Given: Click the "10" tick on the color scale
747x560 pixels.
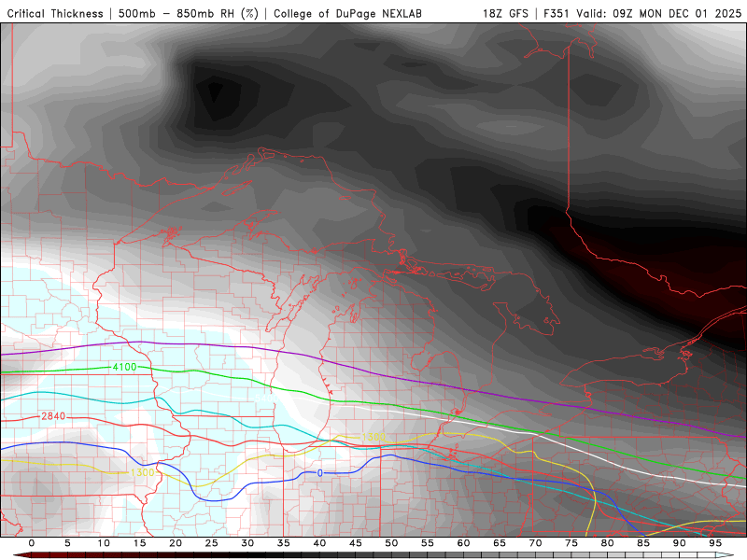Looking at the screenshot, I should (x=104, y=543).
